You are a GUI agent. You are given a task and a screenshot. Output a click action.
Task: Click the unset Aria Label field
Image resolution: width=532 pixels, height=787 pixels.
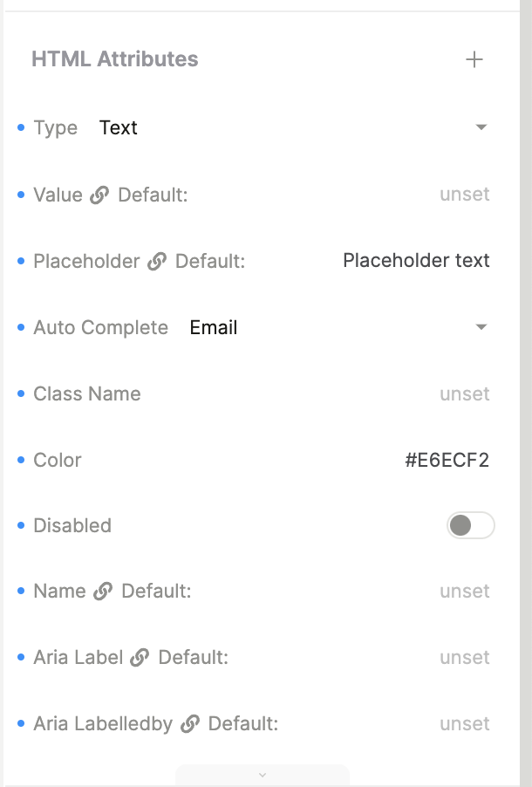tap(464, 658)
